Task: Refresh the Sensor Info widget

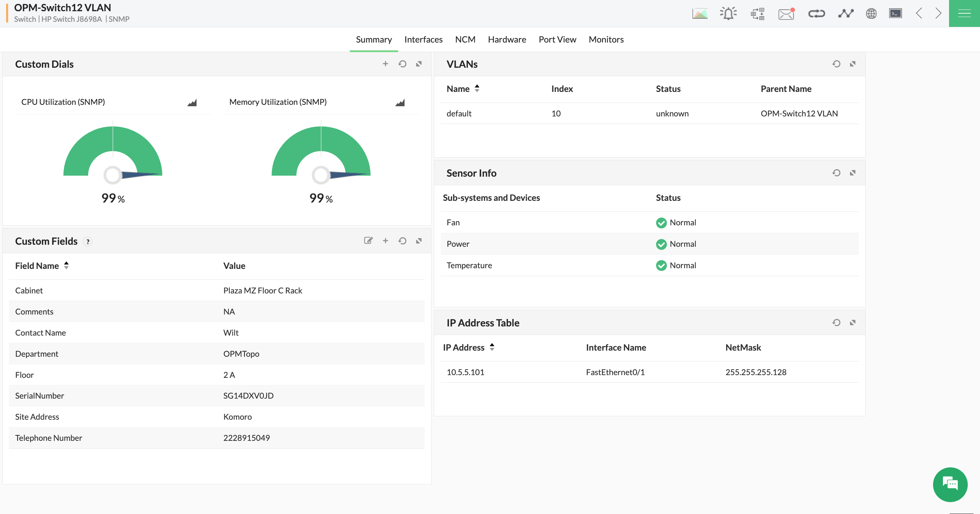Action: [836, 173]
